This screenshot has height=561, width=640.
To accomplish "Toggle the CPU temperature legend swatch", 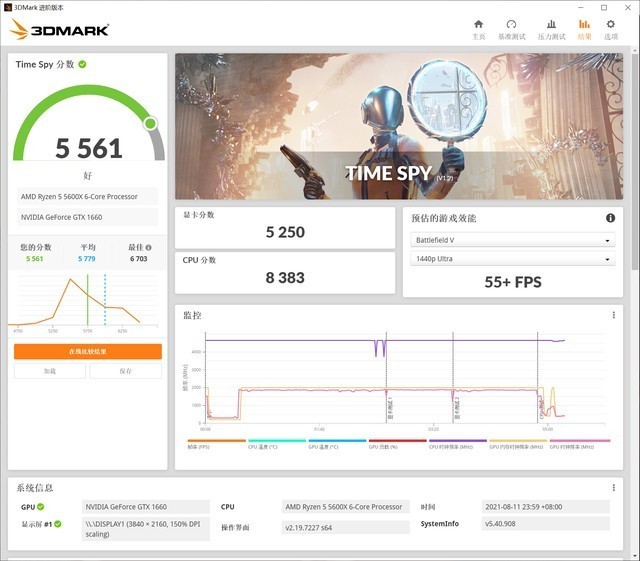I will click(277, 444).
